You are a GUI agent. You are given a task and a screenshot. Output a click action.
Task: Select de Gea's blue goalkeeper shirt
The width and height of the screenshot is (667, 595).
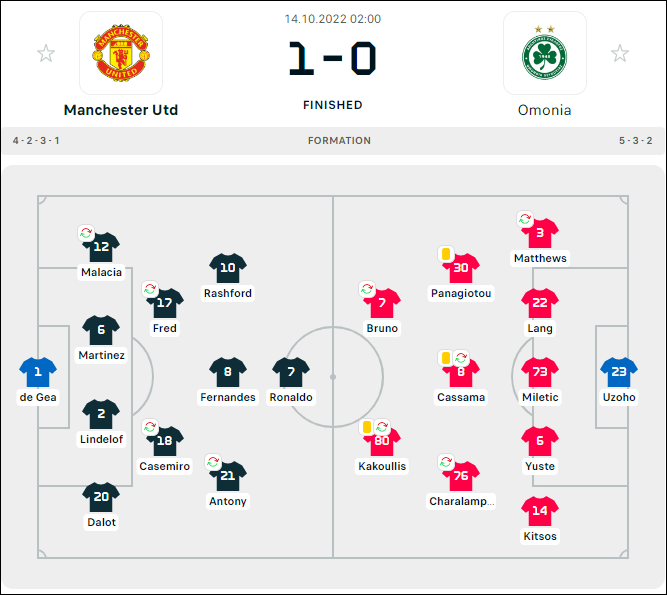(38, 372)
